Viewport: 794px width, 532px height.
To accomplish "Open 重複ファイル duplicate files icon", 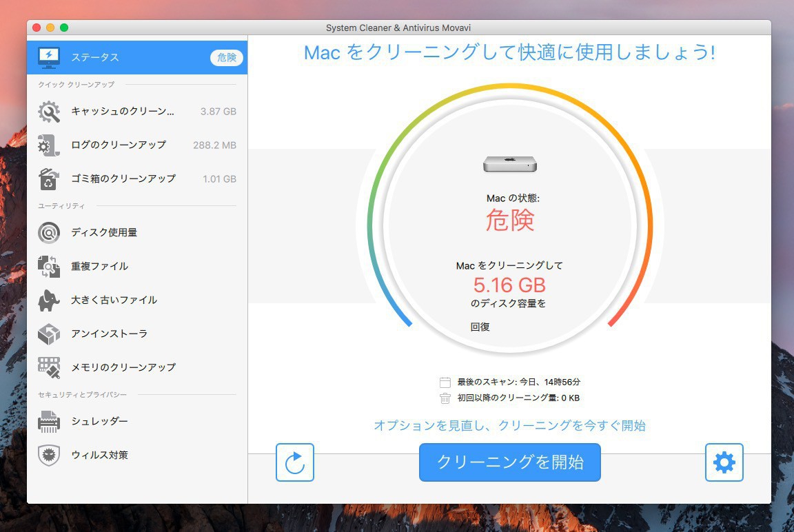I will pyautogui.click(x=49, y=266).
